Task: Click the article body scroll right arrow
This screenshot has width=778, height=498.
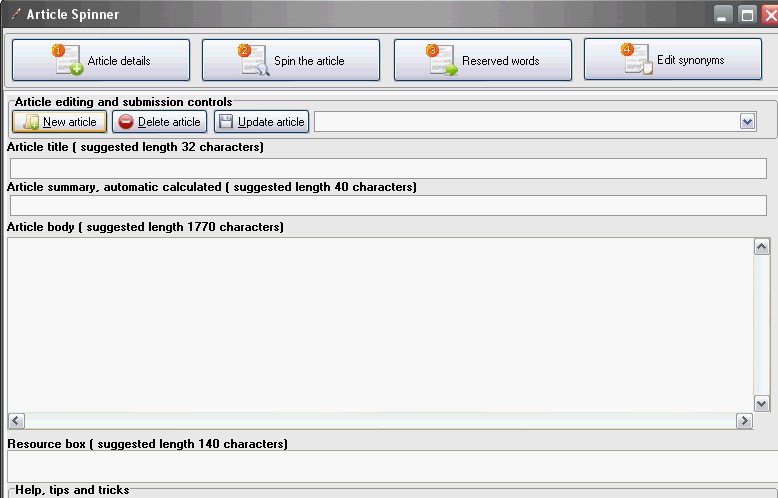Action: point(744,421)
